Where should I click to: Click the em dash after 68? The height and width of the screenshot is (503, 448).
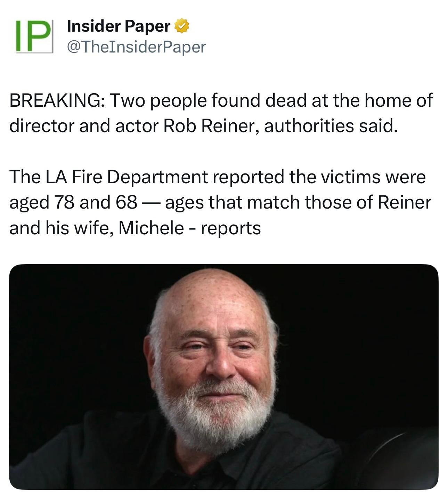tap(150, 203)
